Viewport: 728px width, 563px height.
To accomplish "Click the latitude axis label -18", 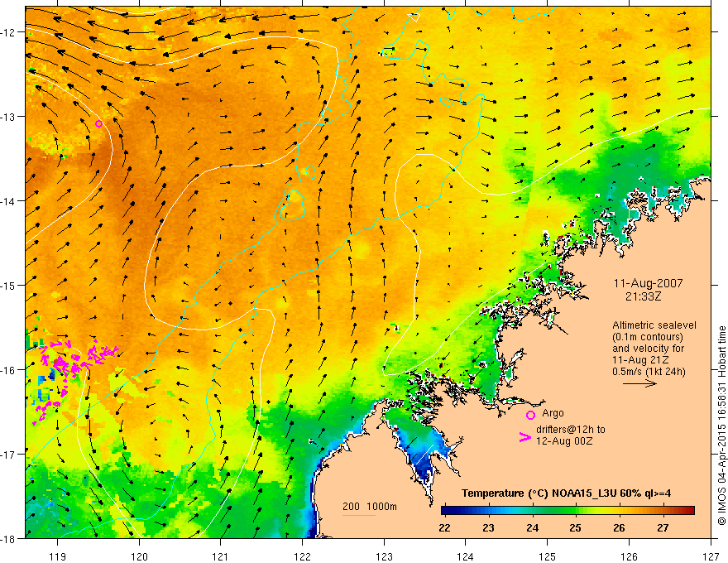I will coord(7,538).
